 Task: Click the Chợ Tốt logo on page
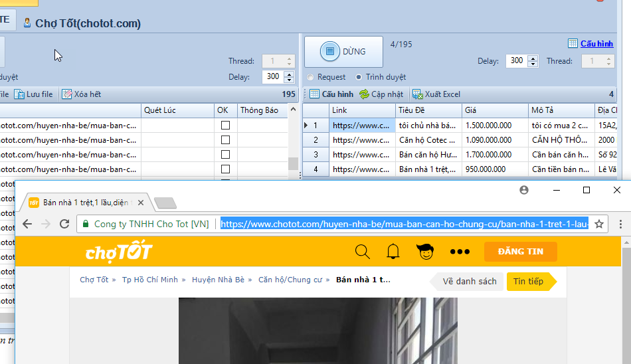point(119,252)
